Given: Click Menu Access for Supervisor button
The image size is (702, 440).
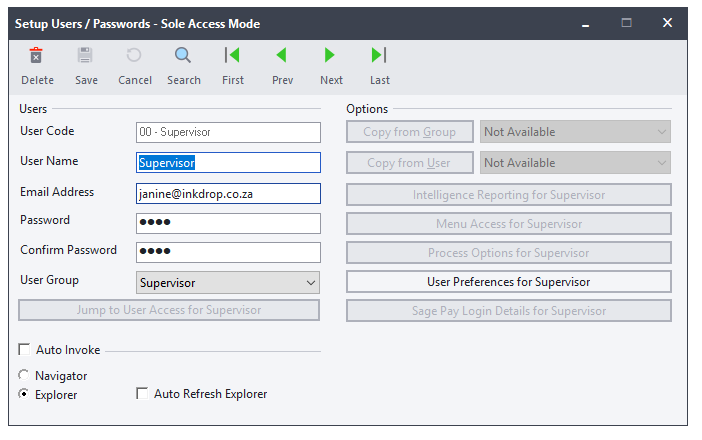Looking at the screenshot, I should (508, 224).
